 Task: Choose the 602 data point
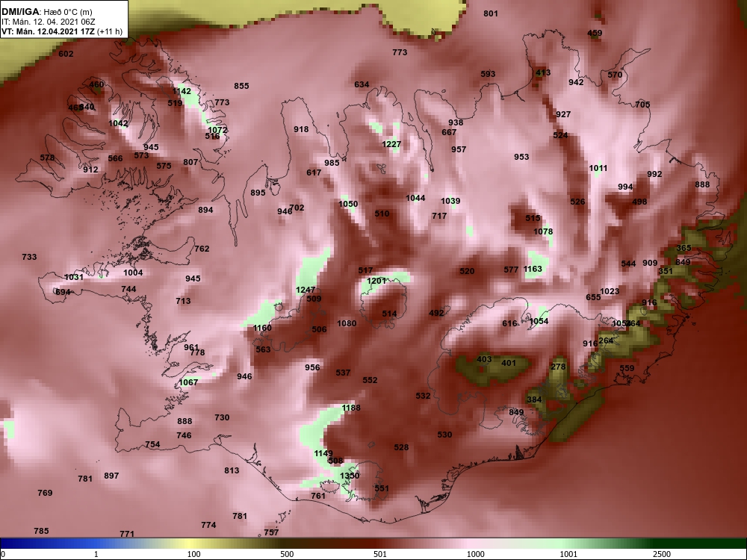[x=66, y=55]
